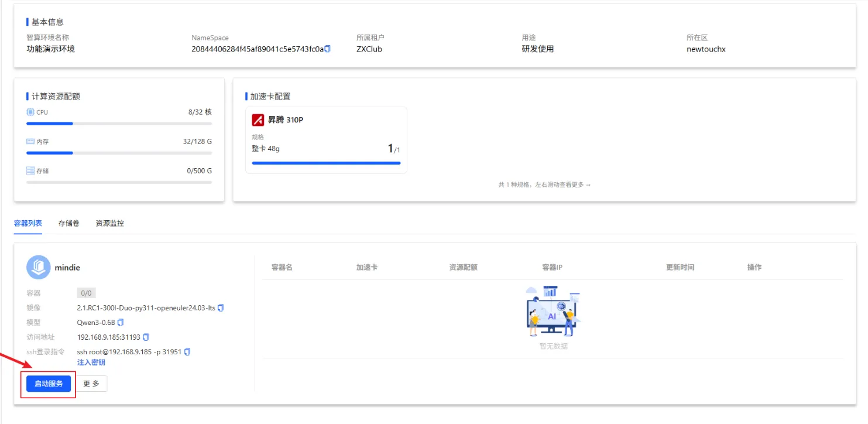Click the 0/500 G storage quota value
Image resolution: width=868 pixels, height=424 pixels.
199,171
